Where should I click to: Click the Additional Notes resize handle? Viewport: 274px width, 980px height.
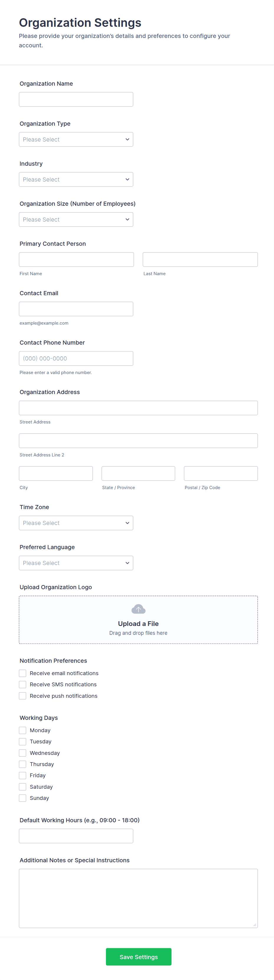(x=255, y=925)
